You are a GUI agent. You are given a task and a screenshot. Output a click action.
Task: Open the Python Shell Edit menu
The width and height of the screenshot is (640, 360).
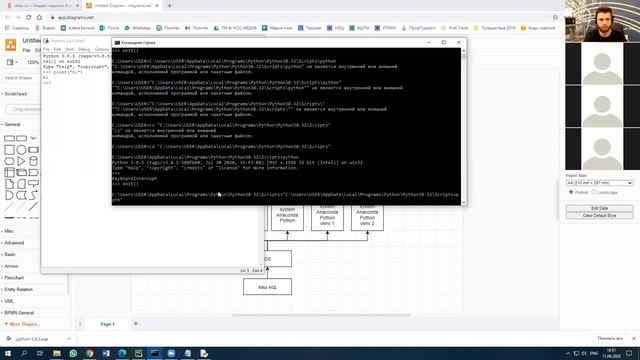click(x=57, y=49)
